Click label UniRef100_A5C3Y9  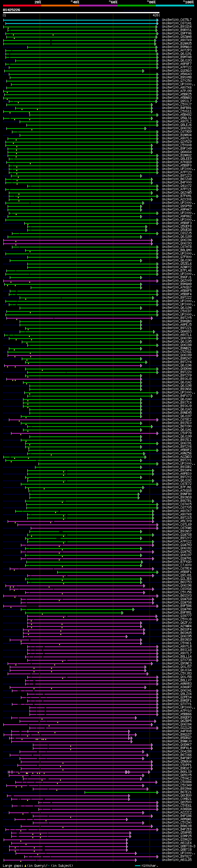pyautogui.click(x=177, y=521)
